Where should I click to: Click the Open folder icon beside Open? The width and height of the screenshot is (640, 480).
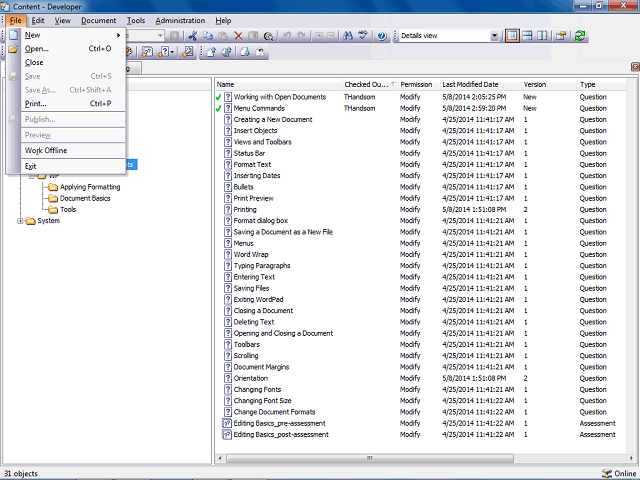pos(13,49)
